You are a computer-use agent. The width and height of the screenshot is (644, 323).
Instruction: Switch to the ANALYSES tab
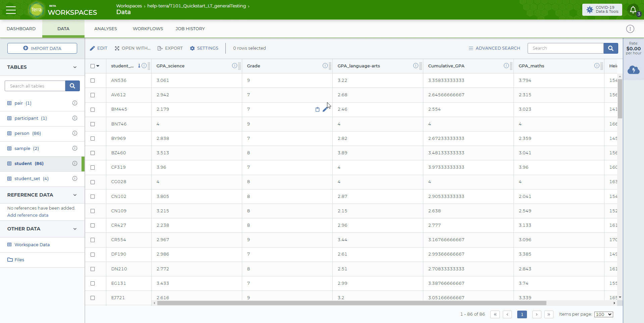pos(106,29)
